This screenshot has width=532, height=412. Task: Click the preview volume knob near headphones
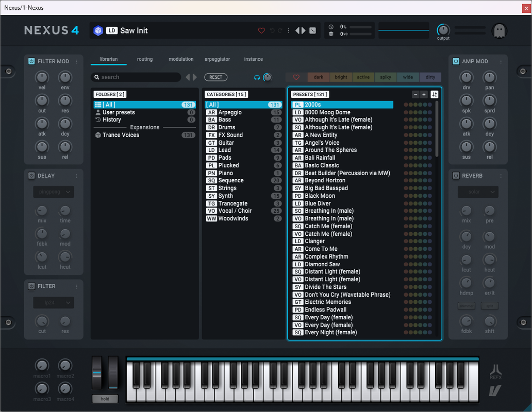point(268,78)
